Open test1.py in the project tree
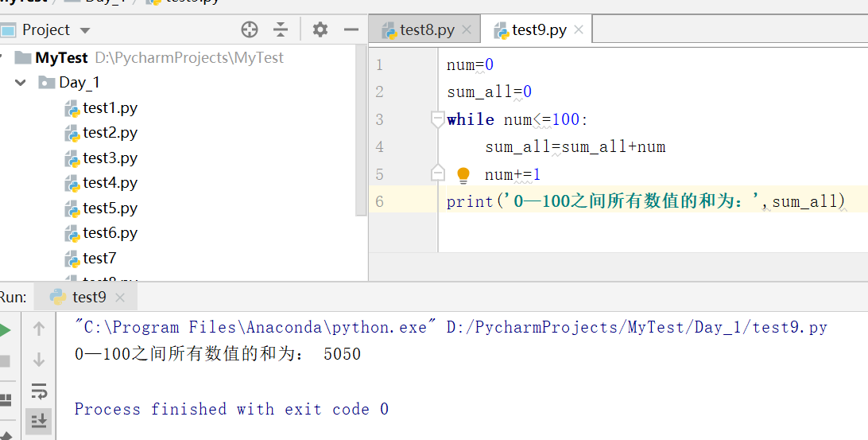The width and height of the screenshot is (868, 440). (110, 108)
